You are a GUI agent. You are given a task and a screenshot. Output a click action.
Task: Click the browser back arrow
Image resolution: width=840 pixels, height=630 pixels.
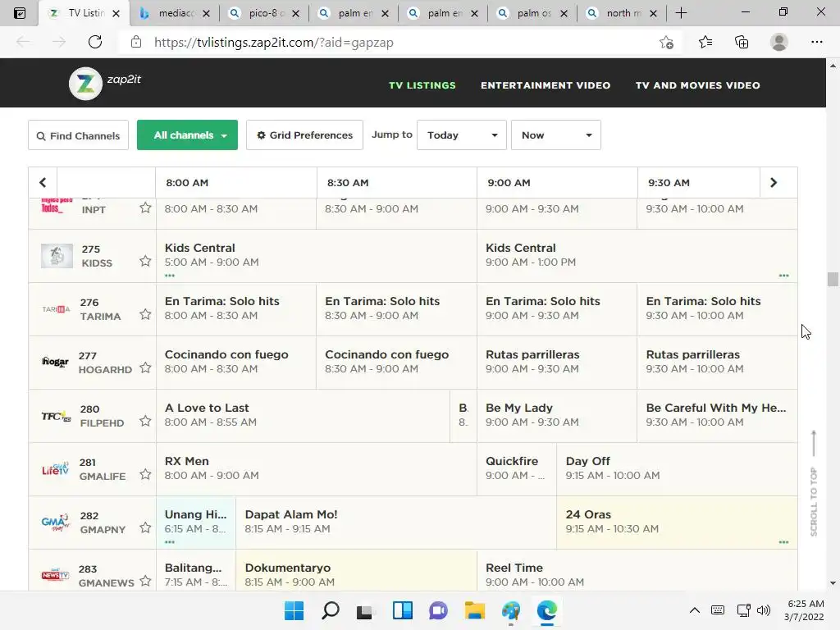(x=23, y=42)
